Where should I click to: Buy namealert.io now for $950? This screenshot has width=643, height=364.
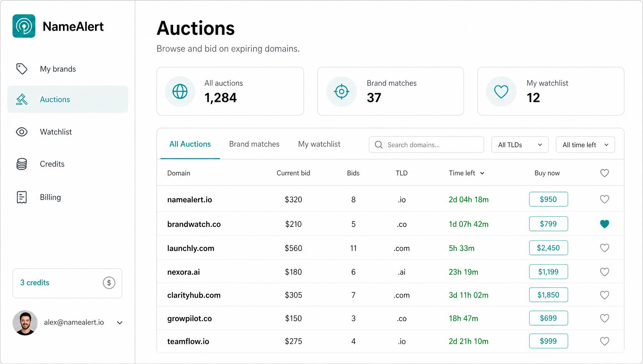click(x=548, y=199)
